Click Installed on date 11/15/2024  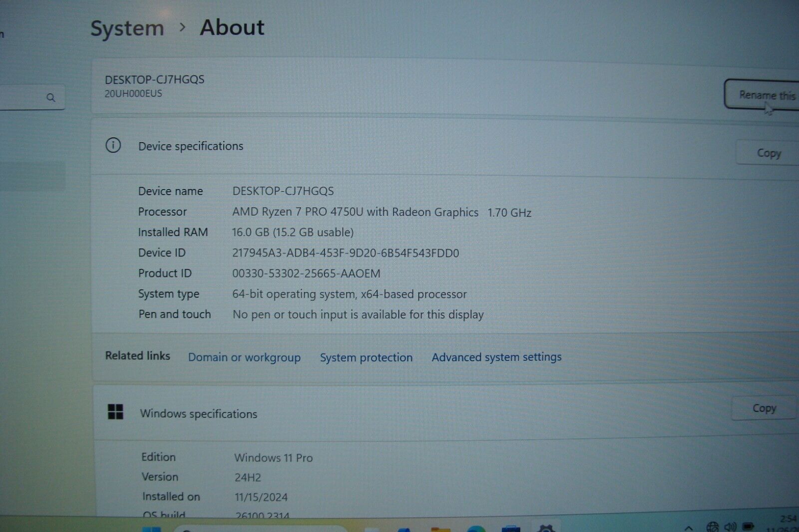click(x=261, y=497)
